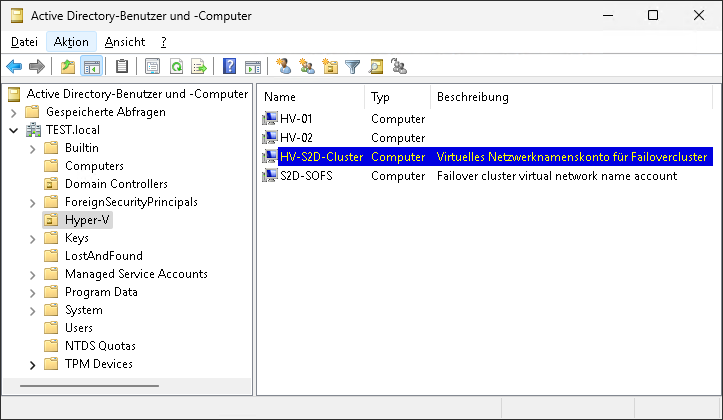723x420 pixels.
Task: Select Builtin in the tree
Action: click(82, 148)
